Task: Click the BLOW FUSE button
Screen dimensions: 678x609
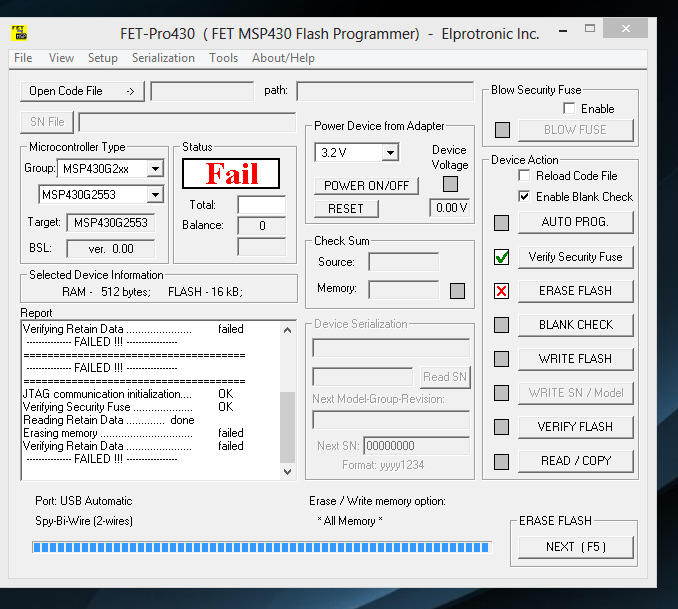Action: pyautogui.click(x=576, y=130)
